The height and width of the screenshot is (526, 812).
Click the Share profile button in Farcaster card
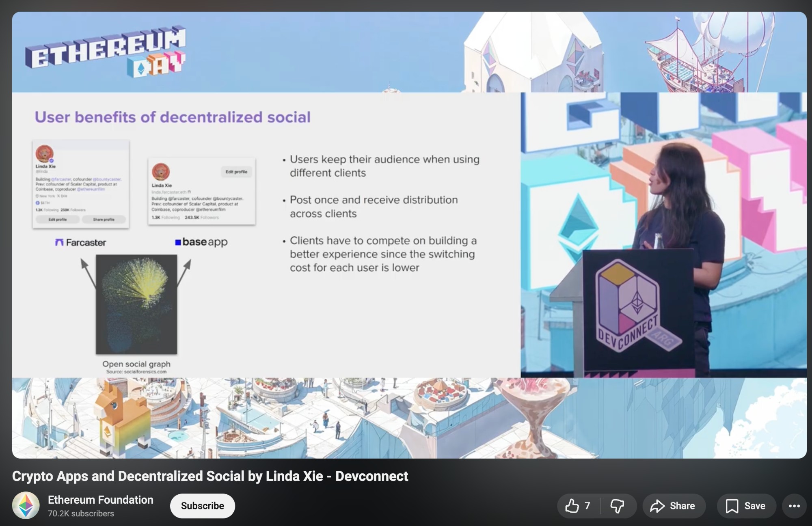pyautogui.click(x=104, y=220)
